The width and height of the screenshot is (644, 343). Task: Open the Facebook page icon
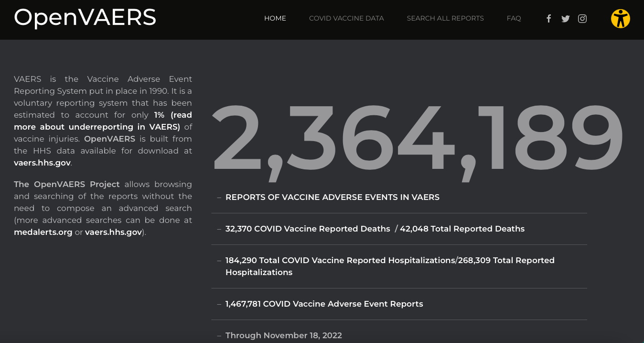(549, 19)
